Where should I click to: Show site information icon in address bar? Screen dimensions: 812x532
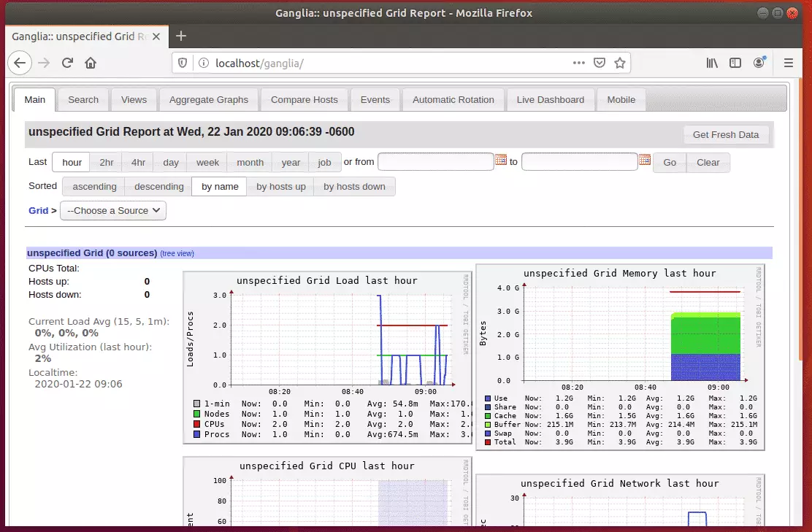click(204, 63)
